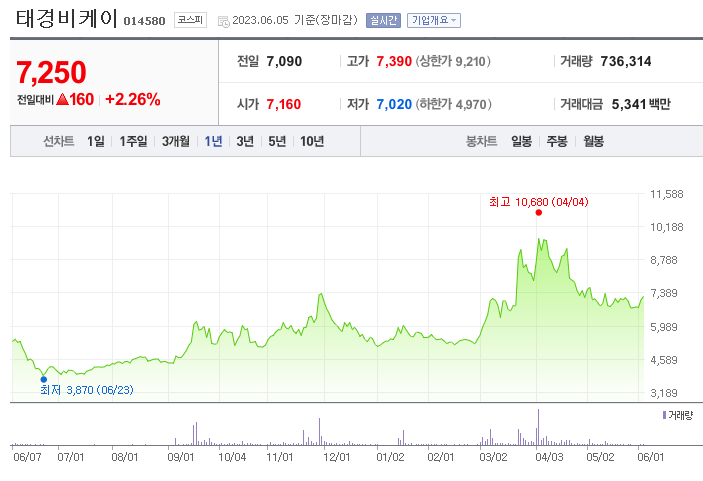Viewport: 703px width, 481px height.
Task: Click the high price value 7,390
Action: [x=394, y=61]
